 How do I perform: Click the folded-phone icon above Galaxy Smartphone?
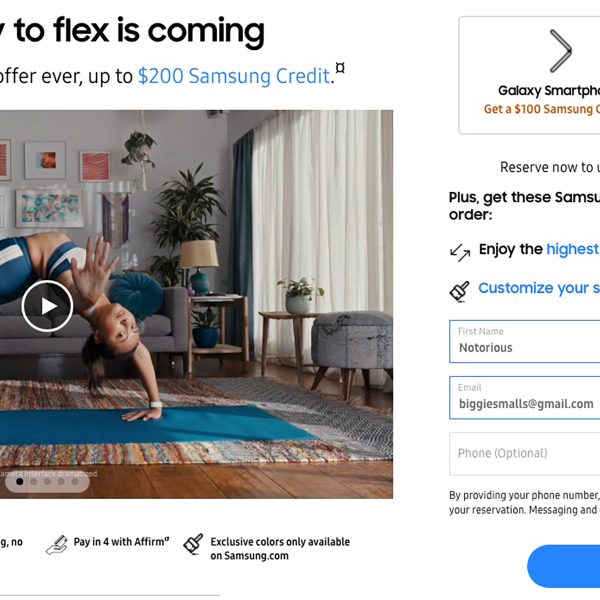pos(561,51)
